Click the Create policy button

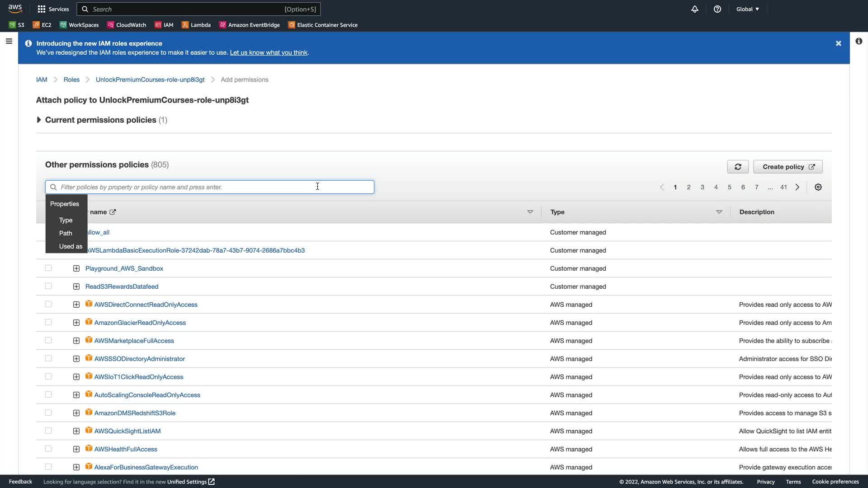click(x=788, y=167)
